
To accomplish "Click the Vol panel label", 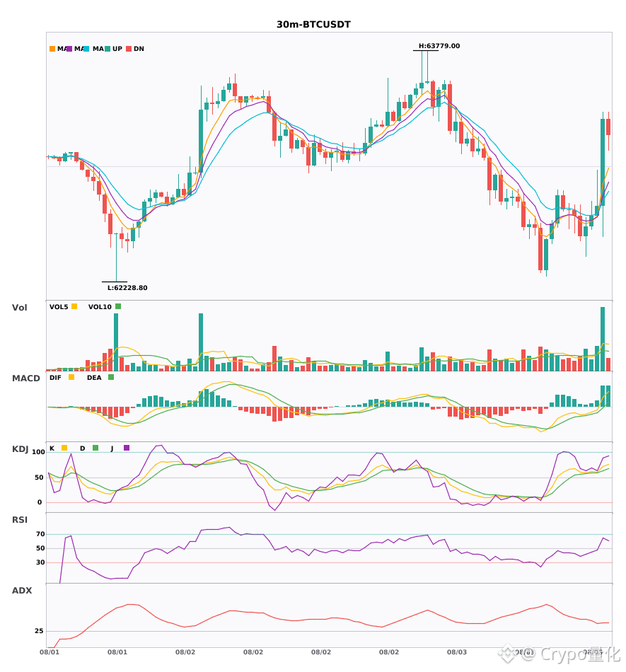I will point(19,308).
